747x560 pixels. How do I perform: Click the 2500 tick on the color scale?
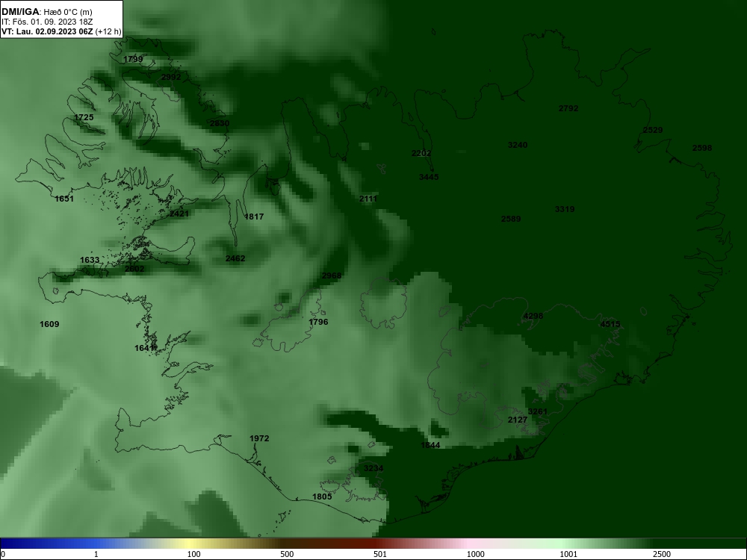pos(662,554)
